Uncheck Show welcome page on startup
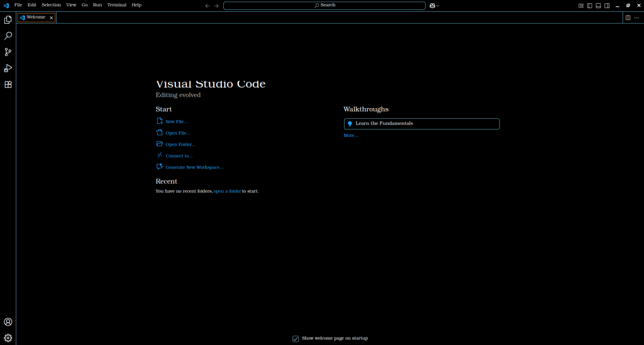This screenshot has height=345, width=644. [296, 339]
